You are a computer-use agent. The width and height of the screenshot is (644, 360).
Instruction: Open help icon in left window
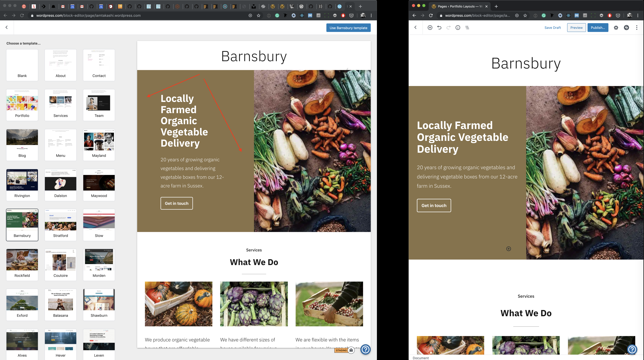pos(365,349)
